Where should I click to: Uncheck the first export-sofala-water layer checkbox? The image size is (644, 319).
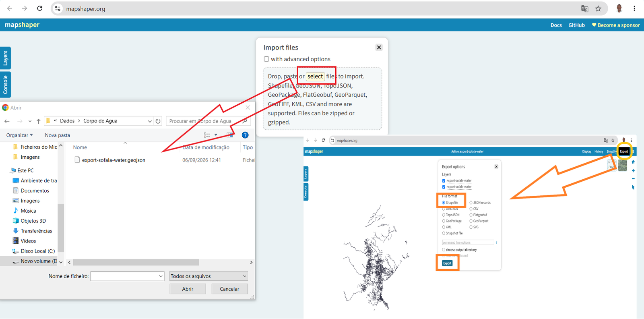tap(444, 181)
